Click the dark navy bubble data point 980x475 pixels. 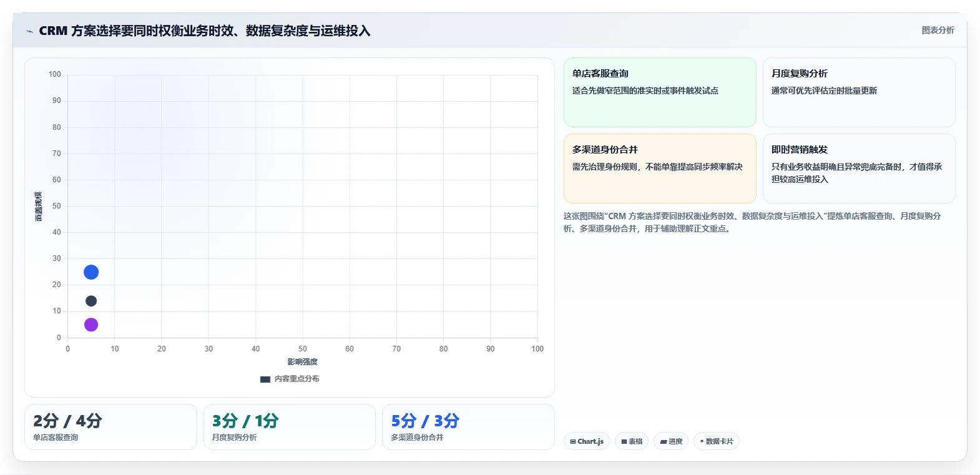coord(91,301)
